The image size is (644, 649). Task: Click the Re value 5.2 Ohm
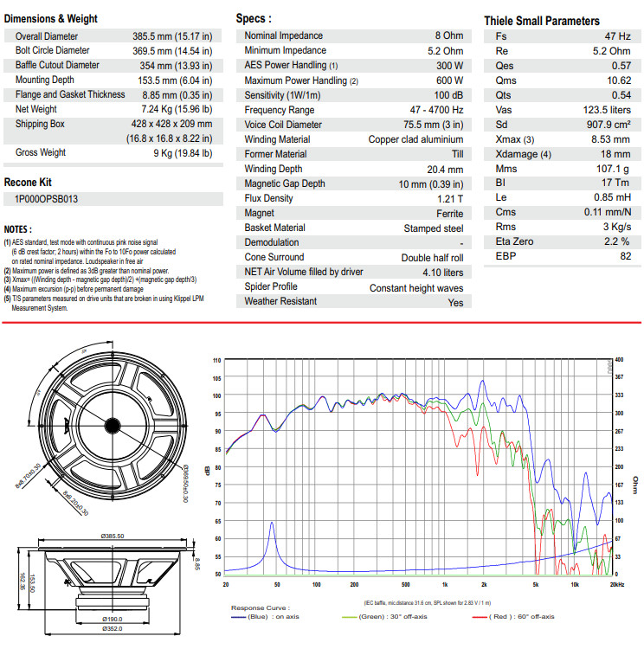pos(612,51)
